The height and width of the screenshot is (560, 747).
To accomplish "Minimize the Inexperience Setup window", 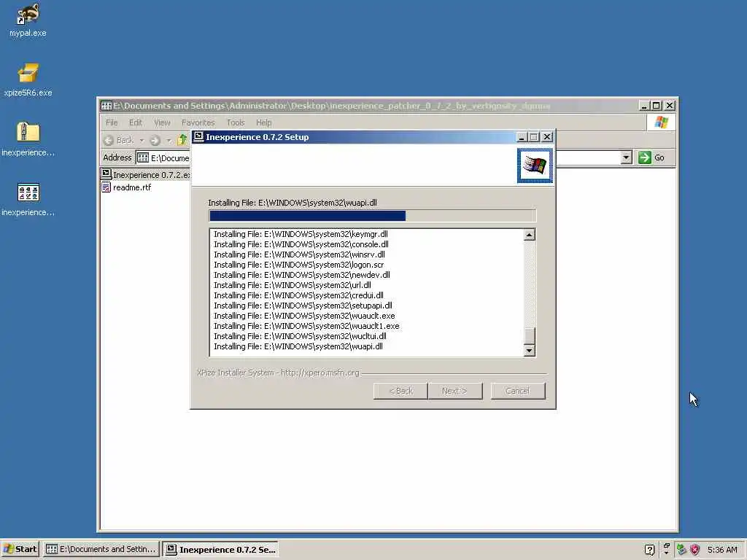I will tap(522, 137).
